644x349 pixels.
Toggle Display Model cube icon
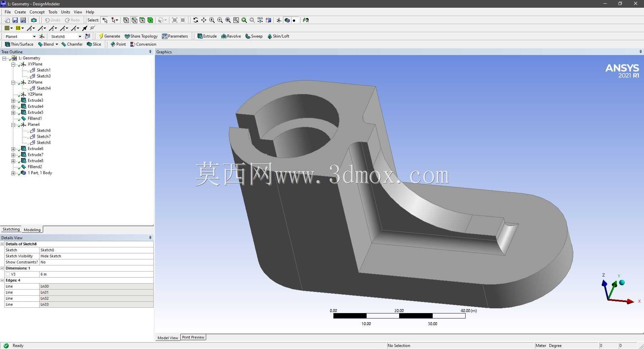tap(287, 20)
